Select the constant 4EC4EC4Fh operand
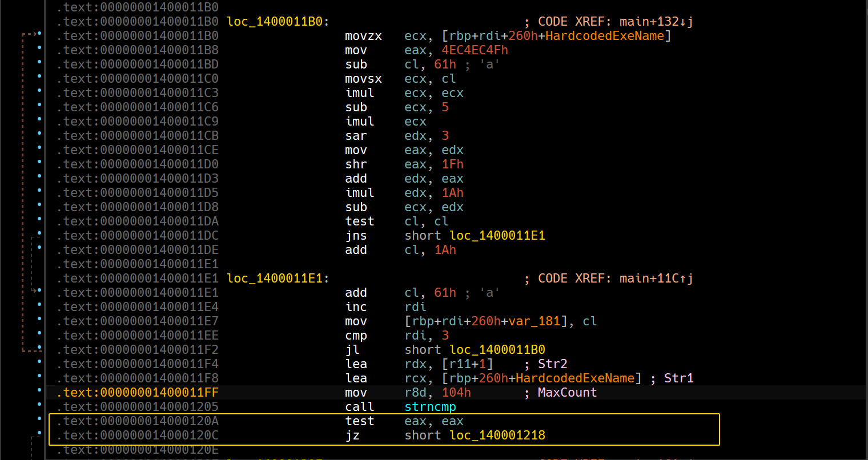 [x=475, y=50]
